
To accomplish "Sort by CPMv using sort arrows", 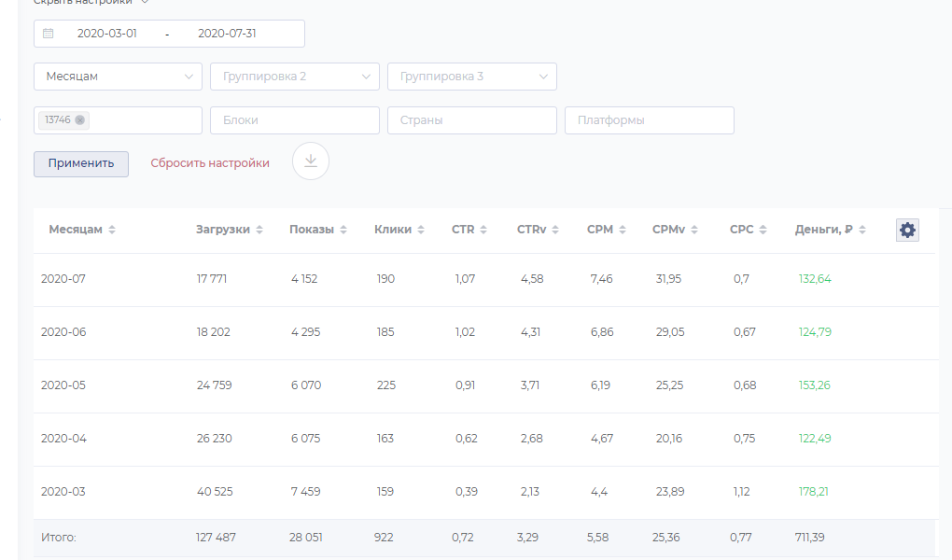I will 695,230.
